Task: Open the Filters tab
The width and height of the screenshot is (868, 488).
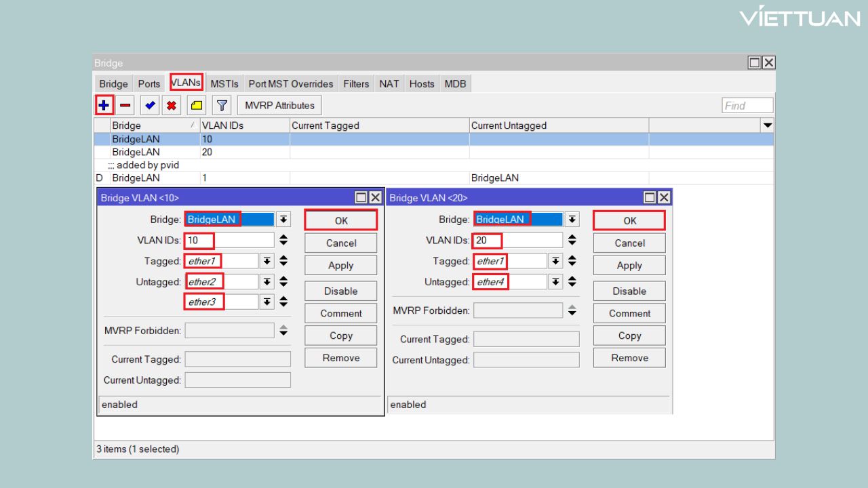Action: (x=356, y=84)
